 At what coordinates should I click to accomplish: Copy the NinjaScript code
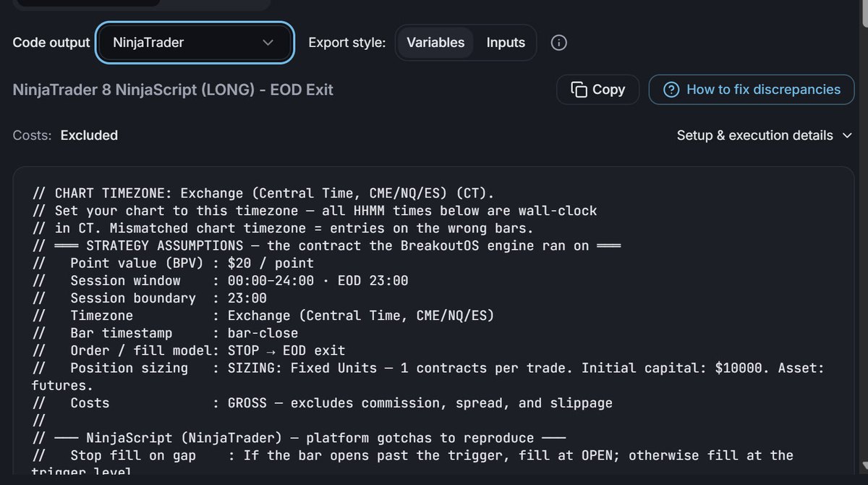tap(597, 90)
